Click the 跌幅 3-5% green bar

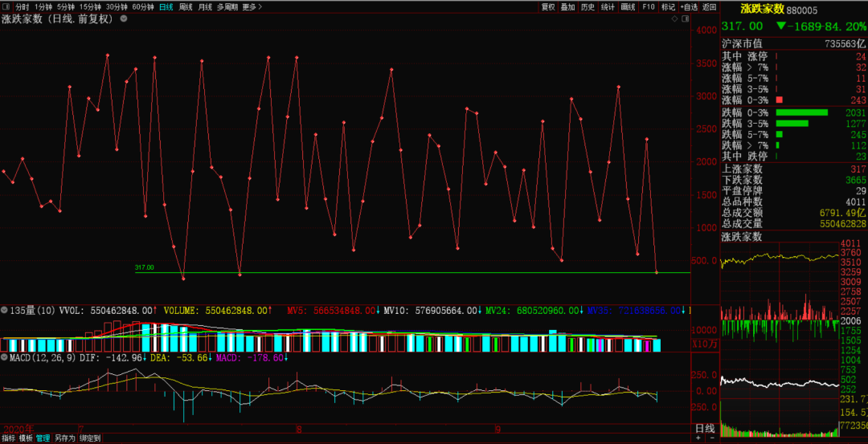pos(792,124)
